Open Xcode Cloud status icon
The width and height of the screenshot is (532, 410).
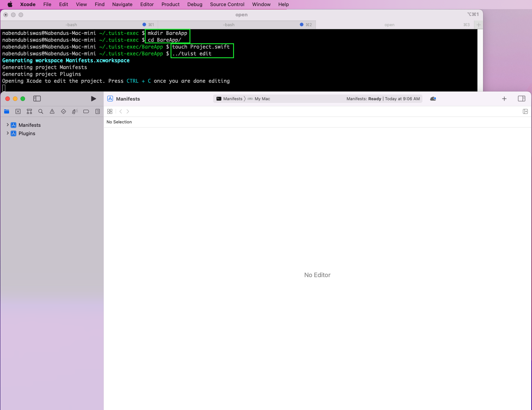433,99
